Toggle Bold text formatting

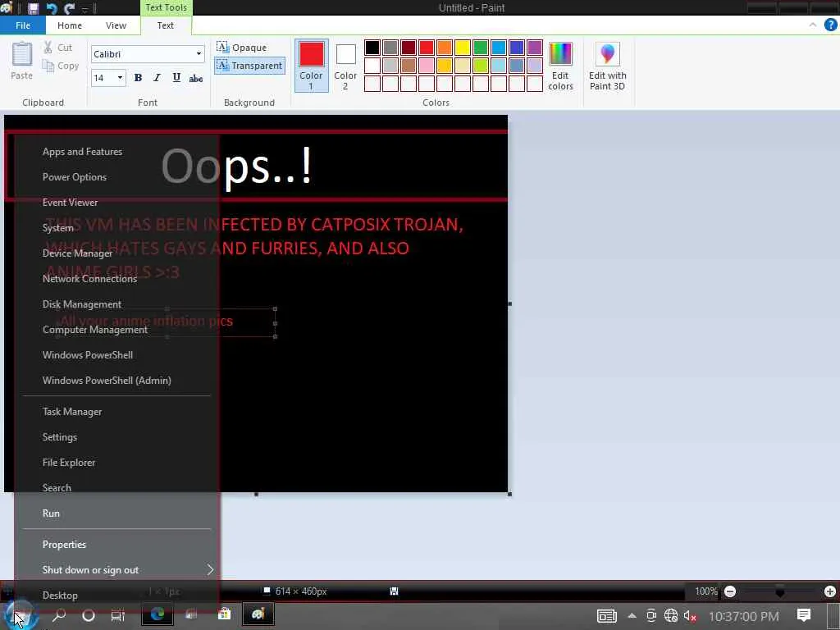[138, 78]
